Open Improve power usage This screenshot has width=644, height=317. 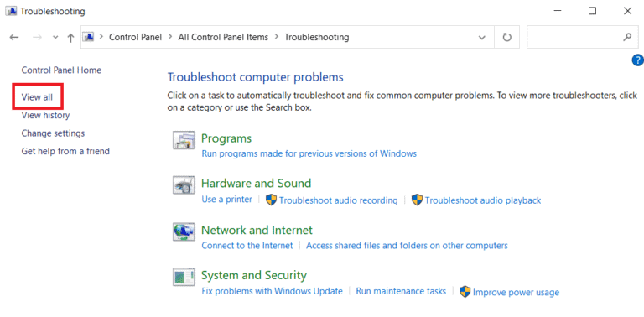(516, 293)
